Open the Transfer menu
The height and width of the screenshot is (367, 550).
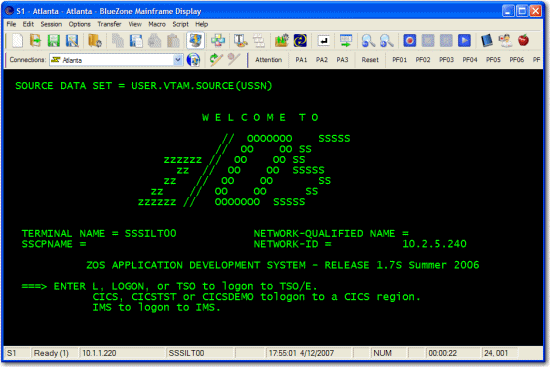109,24
